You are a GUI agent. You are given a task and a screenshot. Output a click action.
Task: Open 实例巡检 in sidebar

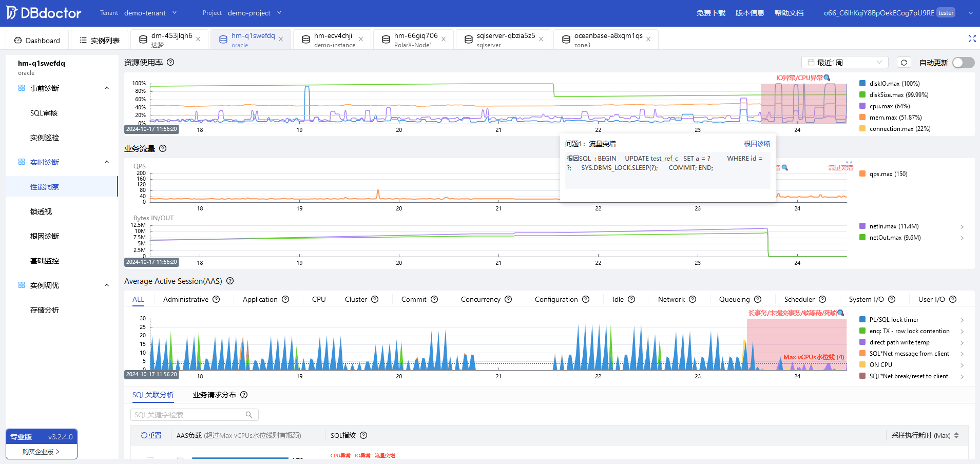point(45,138)
